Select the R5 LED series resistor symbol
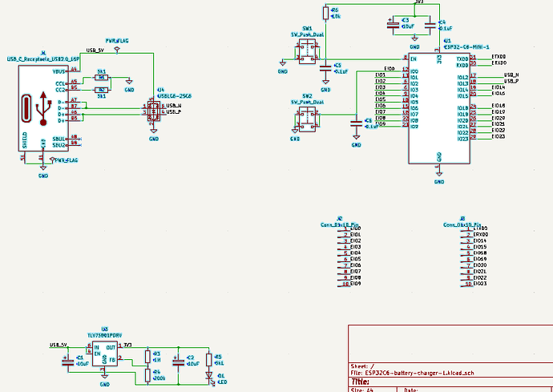 [x=209, y=360]
